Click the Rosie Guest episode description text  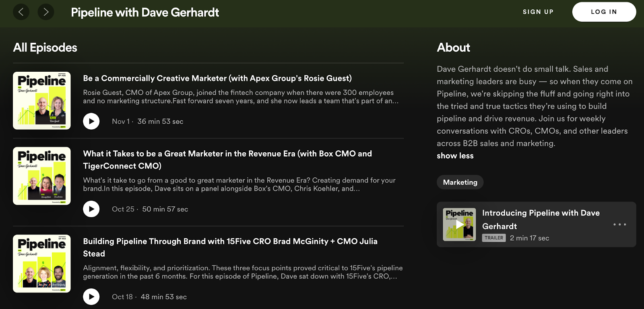point(241,97)
